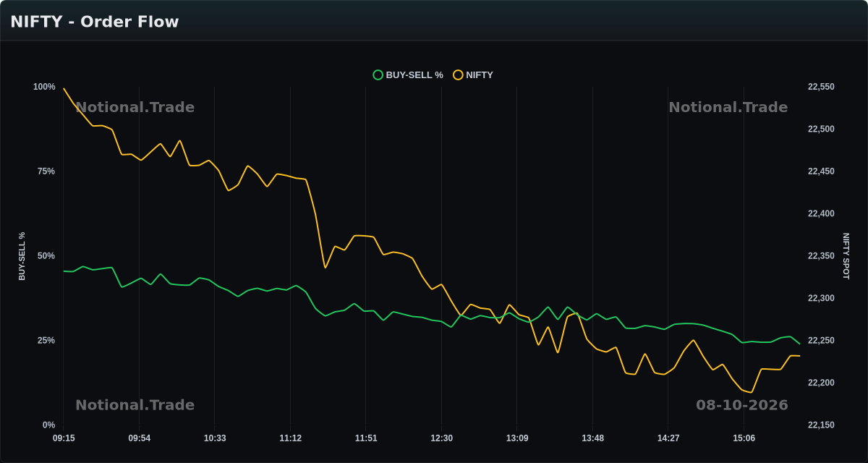Click the 22,200 right axis label
Image resolution: width=868 pixels, height=463 pixels.
821,383
